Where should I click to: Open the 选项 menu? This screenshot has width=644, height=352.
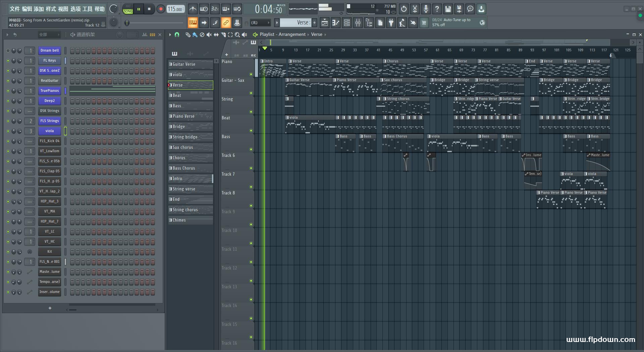(75, 9)
